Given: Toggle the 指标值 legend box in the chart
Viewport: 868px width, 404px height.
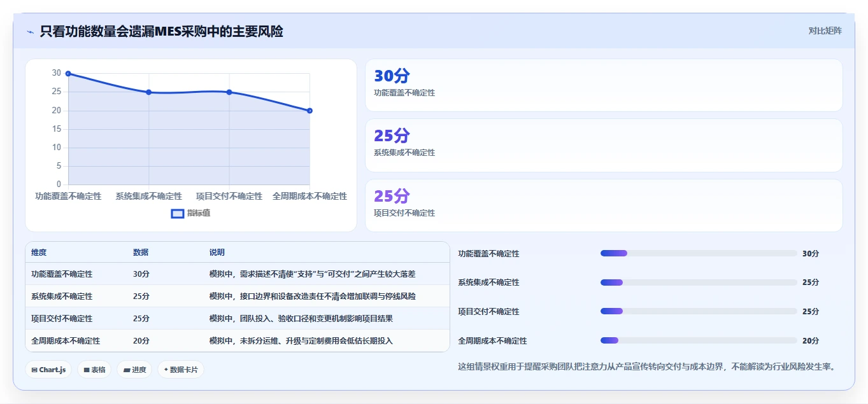Looking at the screenshot, I should (178, 213).
